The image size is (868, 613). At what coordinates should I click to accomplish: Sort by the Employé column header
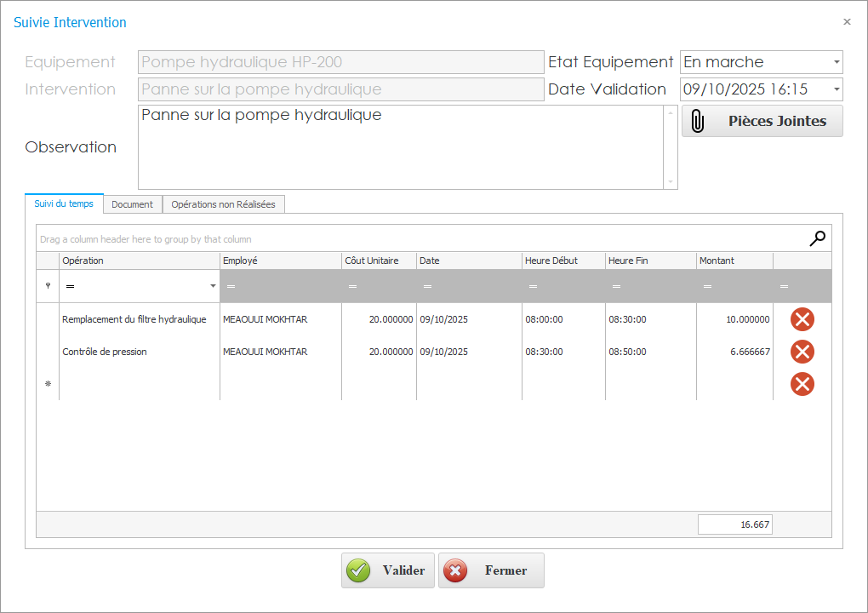[279, 261]
